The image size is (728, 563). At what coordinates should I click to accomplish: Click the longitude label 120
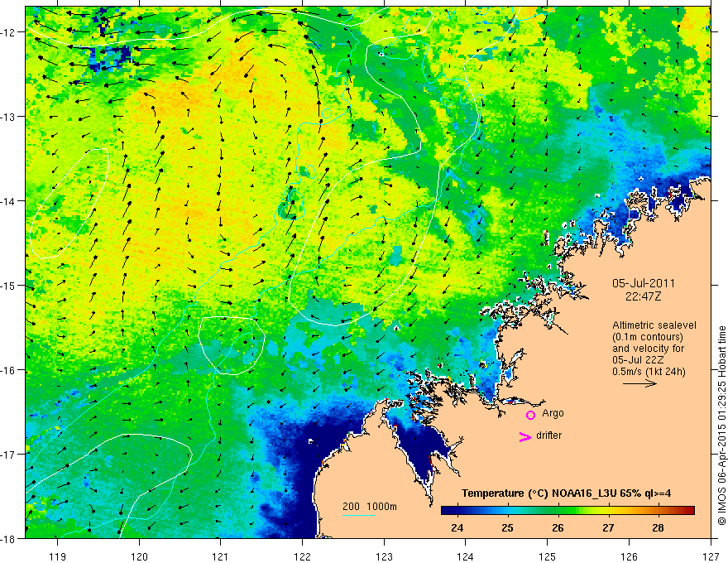click(x=139, y=556)
